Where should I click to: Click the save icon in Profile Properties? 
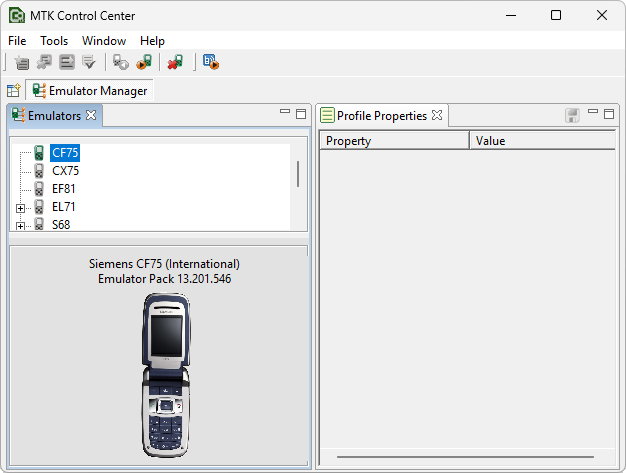[572, 115]
